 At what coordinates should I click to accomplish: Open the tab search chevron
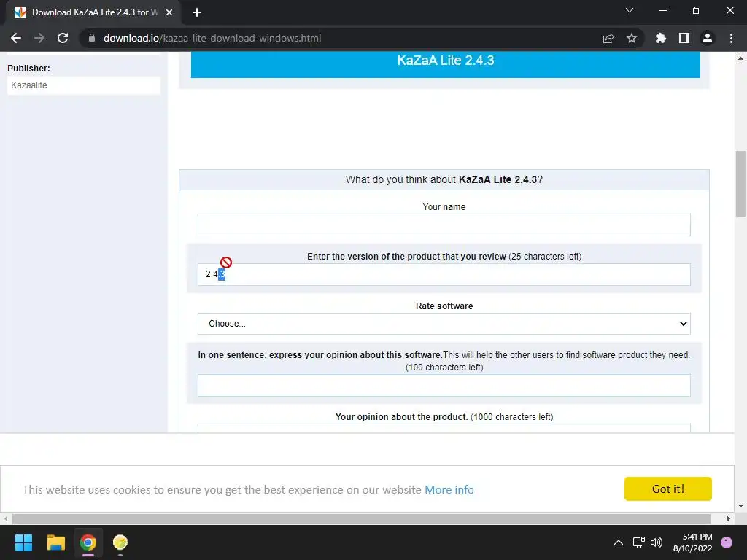(x=630, y=10)
